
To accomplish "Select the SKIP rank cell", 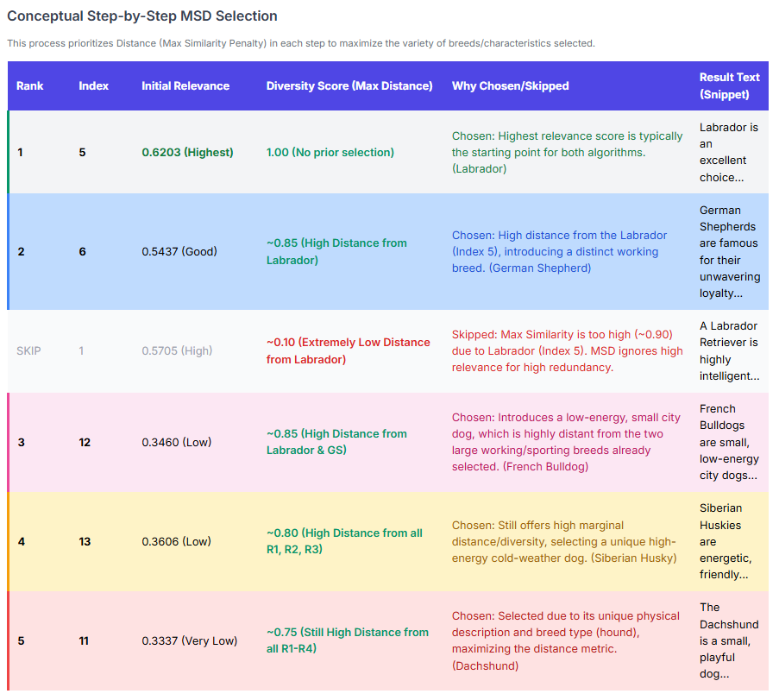I will (x=28, y=350).
